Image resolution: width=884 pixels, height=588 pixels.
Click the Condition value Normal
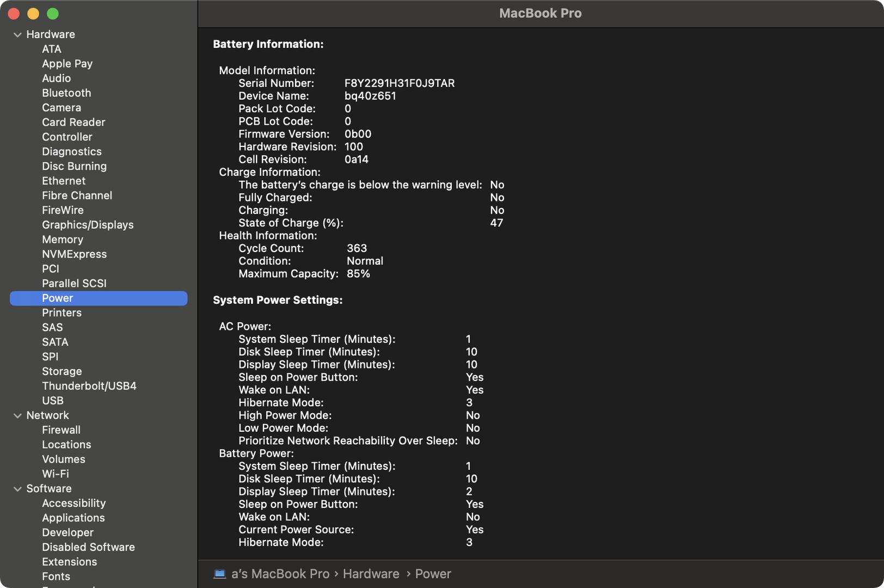365,261
